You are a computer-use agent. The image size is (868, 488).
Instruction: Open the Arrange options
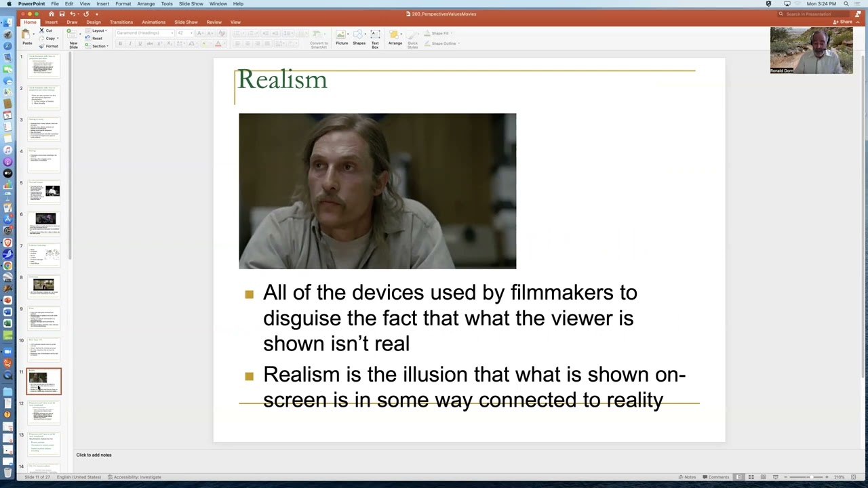point(395,37)
